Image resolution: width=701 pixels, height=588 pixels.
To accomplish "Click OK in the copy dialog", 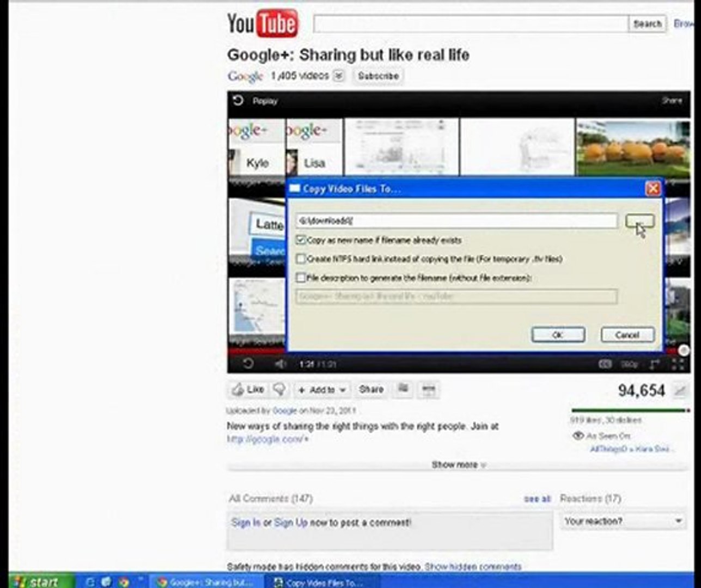I will 558,335.
